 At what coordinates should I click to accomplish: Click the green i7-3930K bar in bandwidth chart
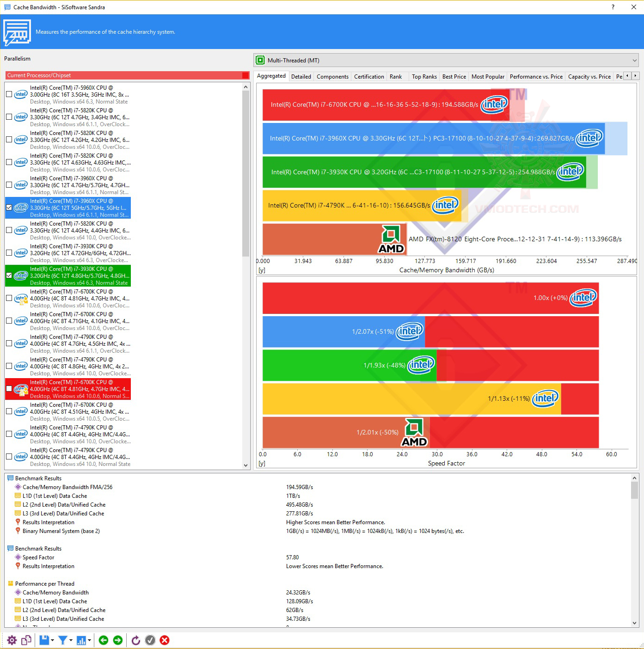[x=424, y=172]
